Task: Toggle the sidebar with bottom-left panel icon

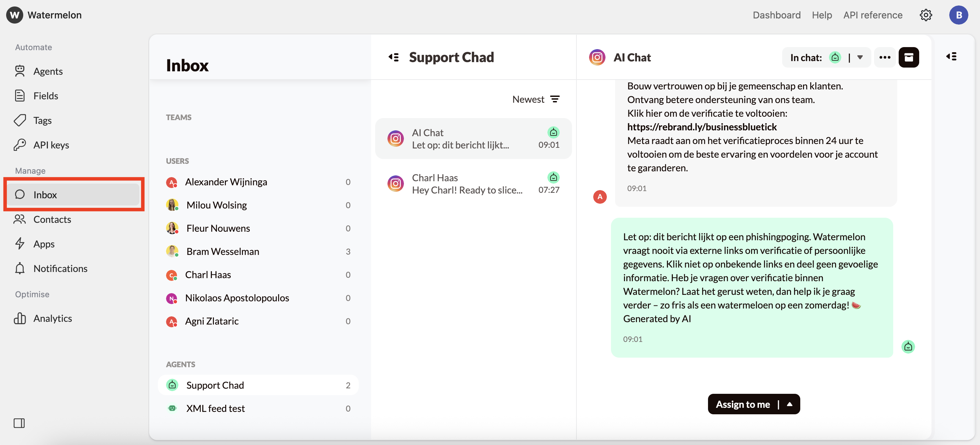Action: pos(19,423)
